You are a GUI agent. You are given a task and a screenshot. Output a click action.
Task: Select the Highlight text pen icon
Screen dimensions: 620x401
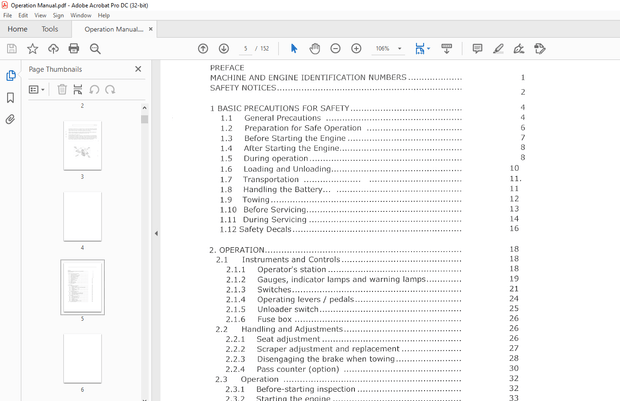click(498, 49)
